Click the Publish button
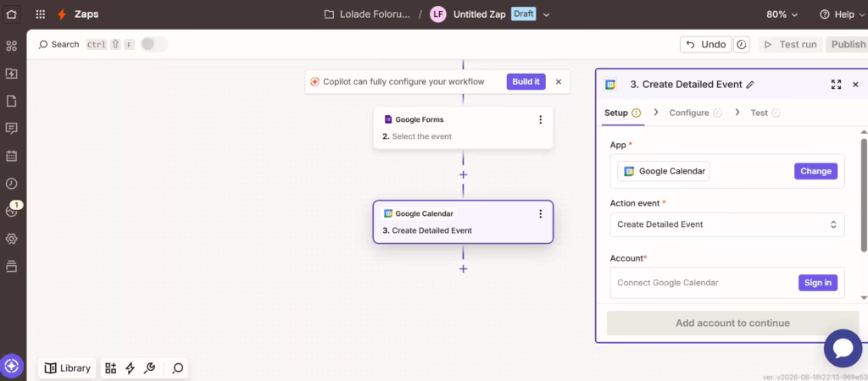Image resolution: width=868 pixels, height=381 pixels. tap(848, 44)
